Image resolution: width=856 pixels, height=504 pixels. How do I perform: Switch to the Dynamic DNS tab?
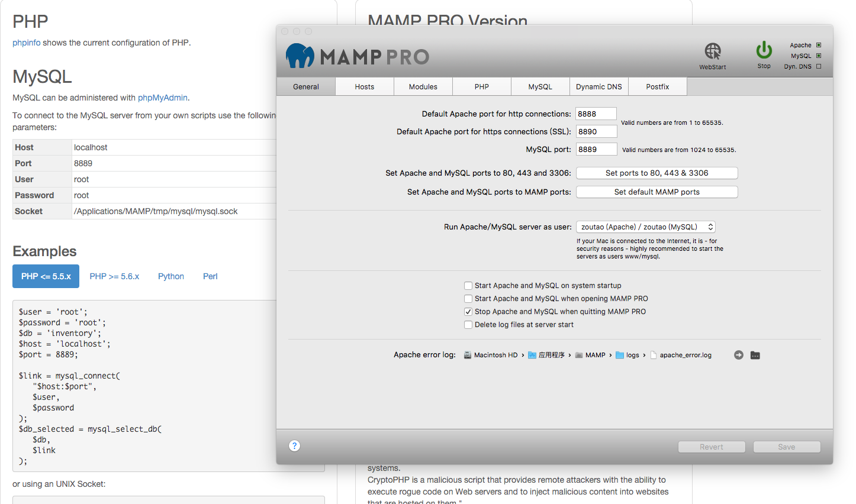pos(599,86)
